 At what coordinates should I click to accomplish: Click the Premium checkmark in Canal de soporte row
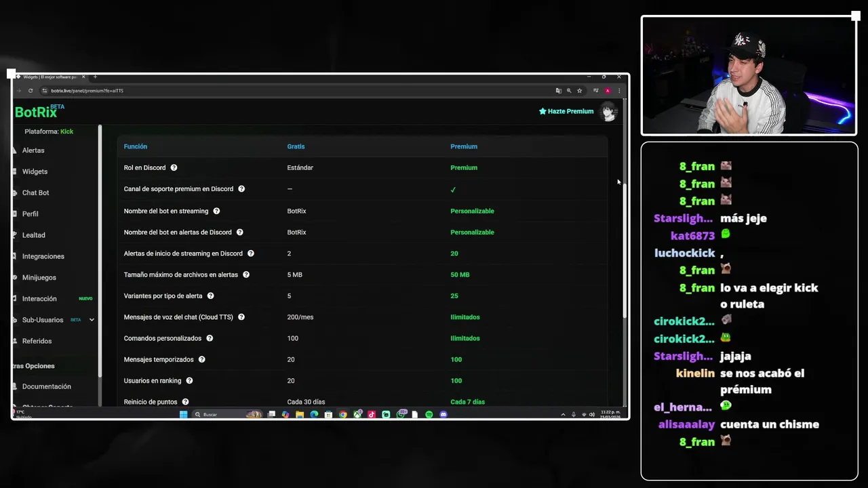point(453,190)
